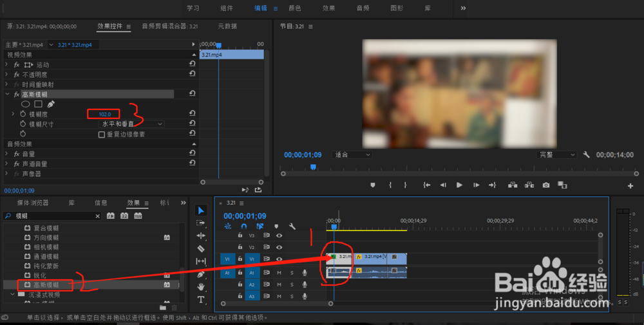This screenshot has width=644, height=325.
Task: Open 模糊尺寸 dropdown 水平和垂直
Action: coord(131,124)
